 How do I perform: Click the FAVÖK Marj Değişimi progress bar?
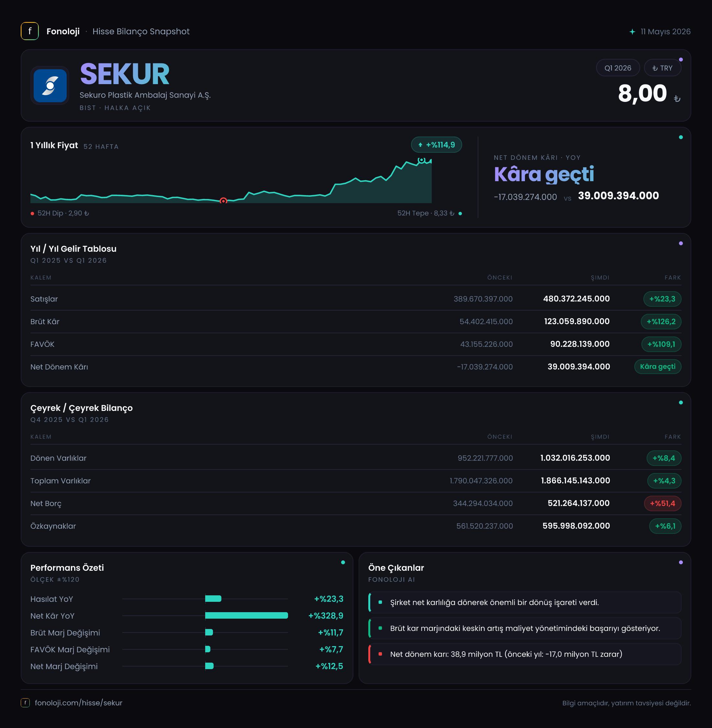[208, 649]
